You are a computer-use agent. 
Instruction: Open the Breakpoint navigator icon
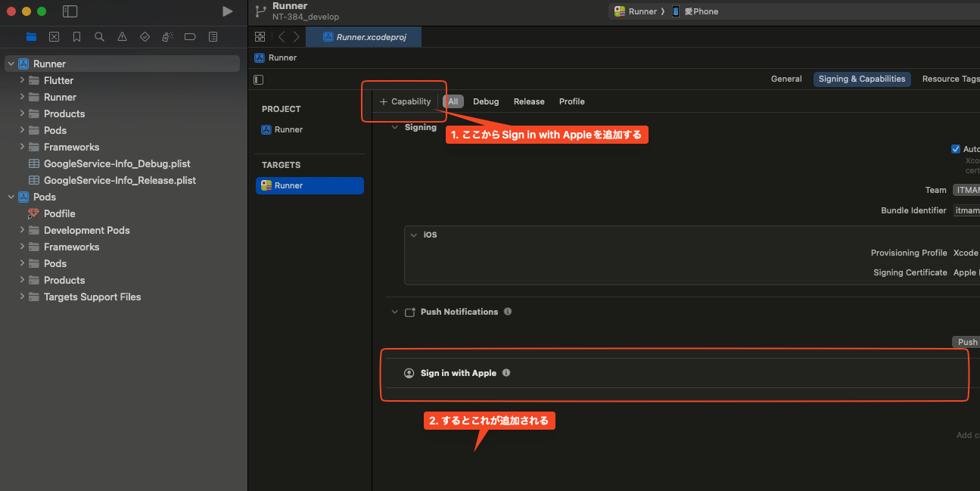pos(190,36)
